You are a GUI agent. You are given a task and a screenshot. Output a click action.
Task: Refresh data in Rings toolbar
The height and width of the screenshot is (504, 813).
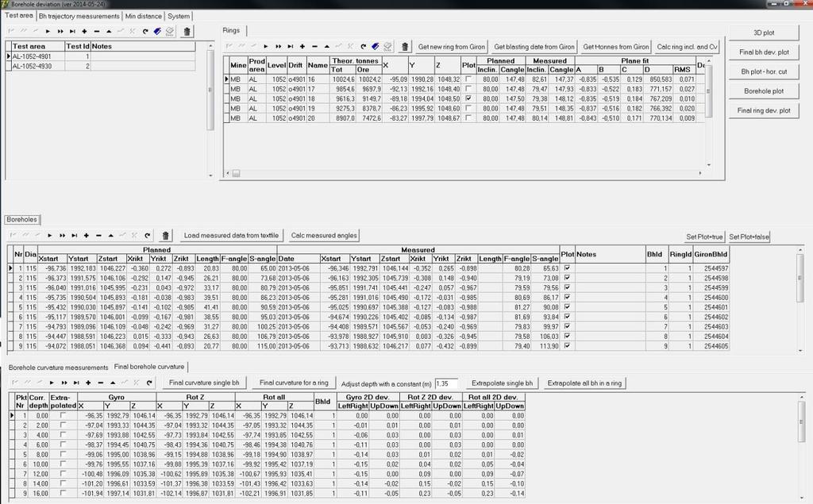[x=363, y=47]
